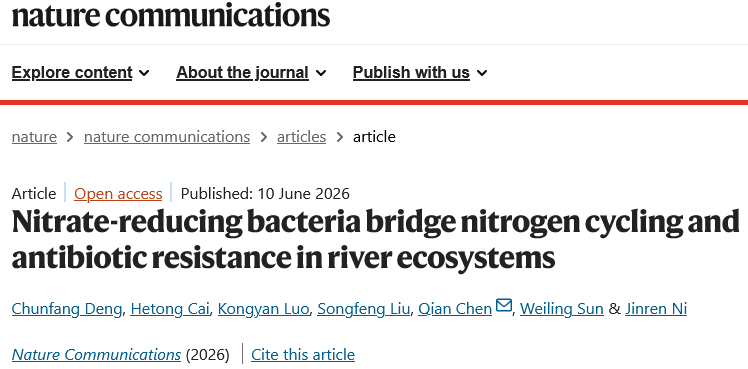Go to nature communications breadcrumb
Image resolution: width=748 pixels, height=369 pixels.
tap(167, 137)
